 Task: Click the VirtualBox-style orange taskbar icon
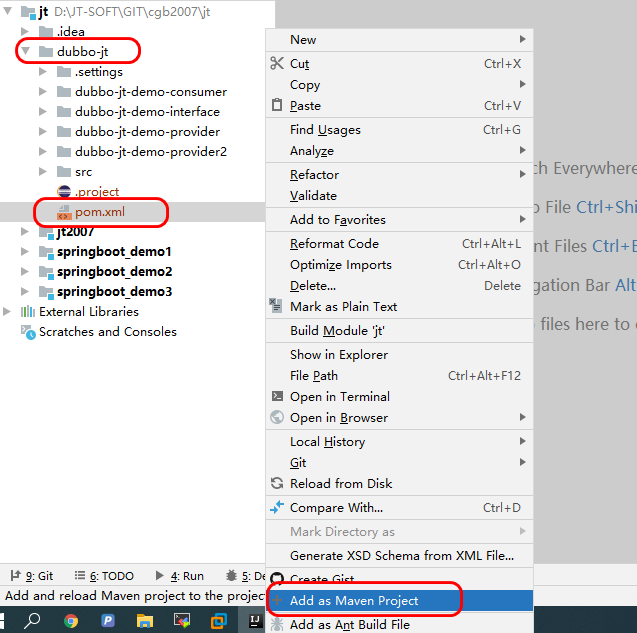[218, 621]
